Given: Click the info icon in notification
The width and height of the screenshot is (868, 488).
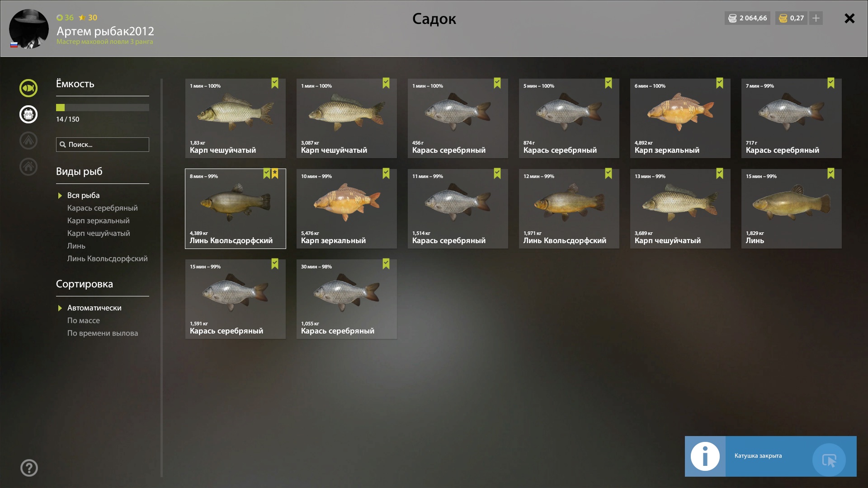Looking at the screenshot, I should [705, 456].
